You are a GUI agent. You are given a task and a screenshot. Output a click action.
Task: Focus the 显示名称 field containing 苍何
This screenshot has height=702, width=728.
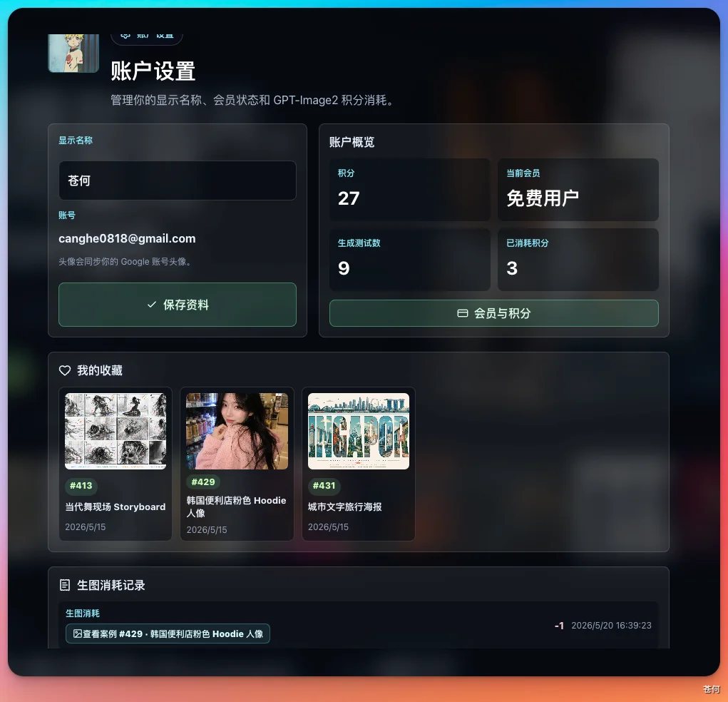(x=178, y=180)
